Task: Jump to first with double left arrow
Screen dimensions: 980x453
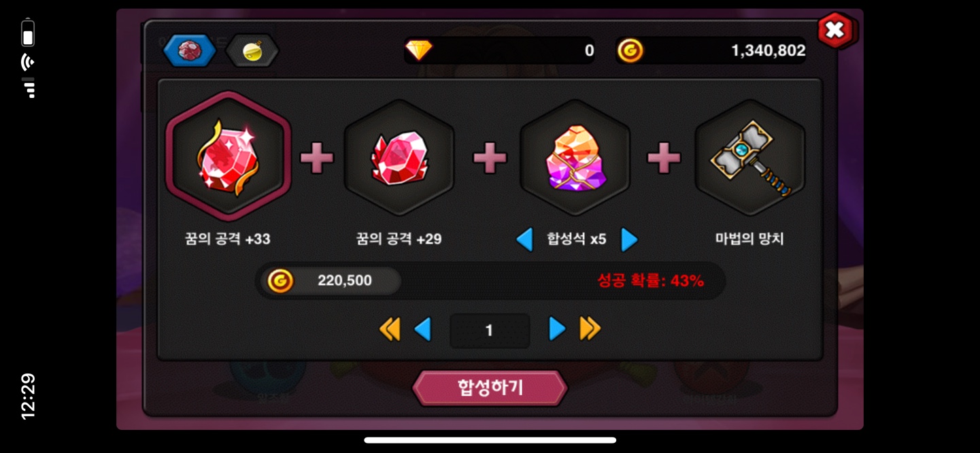Action: coord(390,329)
